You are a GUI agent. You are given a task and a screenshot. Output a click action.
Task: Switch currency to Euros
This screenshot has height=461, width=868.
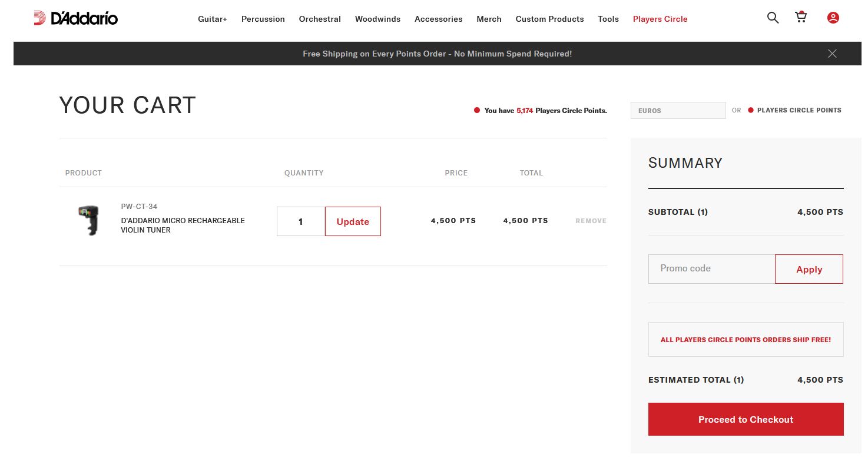tap(678, 111)
